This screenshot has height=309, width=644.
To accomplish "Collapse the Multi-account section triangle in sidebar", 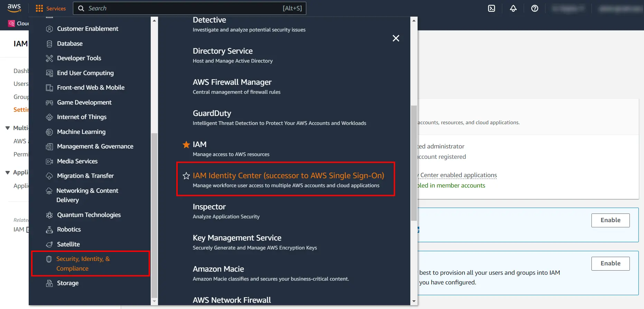I will point(8,128).
